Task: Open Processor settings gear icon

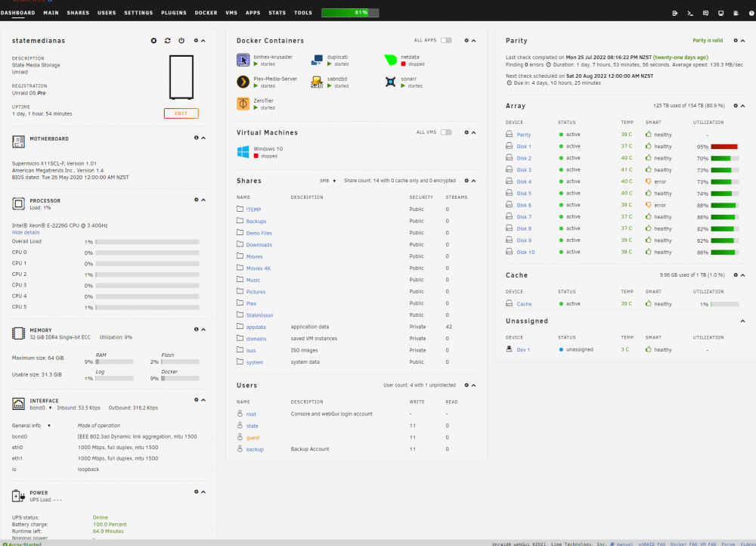Action: (x=196, y=200)
